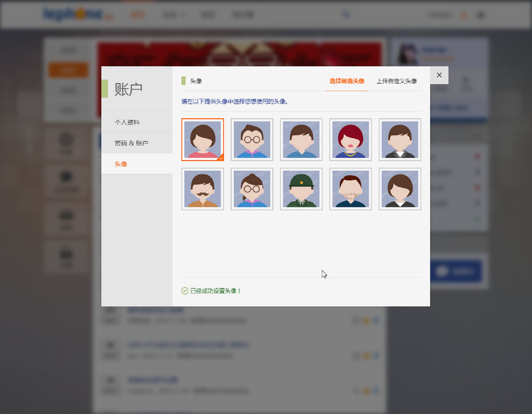532x414 pixels.
Task: Go to 密码 & 账户 settings
Action: coord(131,143)
